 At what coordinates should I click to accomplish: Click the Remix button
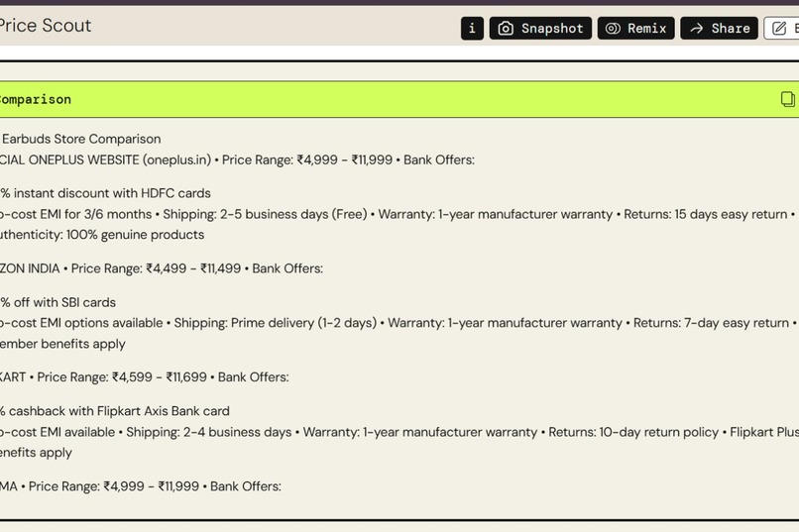click(x=635, y=28)
